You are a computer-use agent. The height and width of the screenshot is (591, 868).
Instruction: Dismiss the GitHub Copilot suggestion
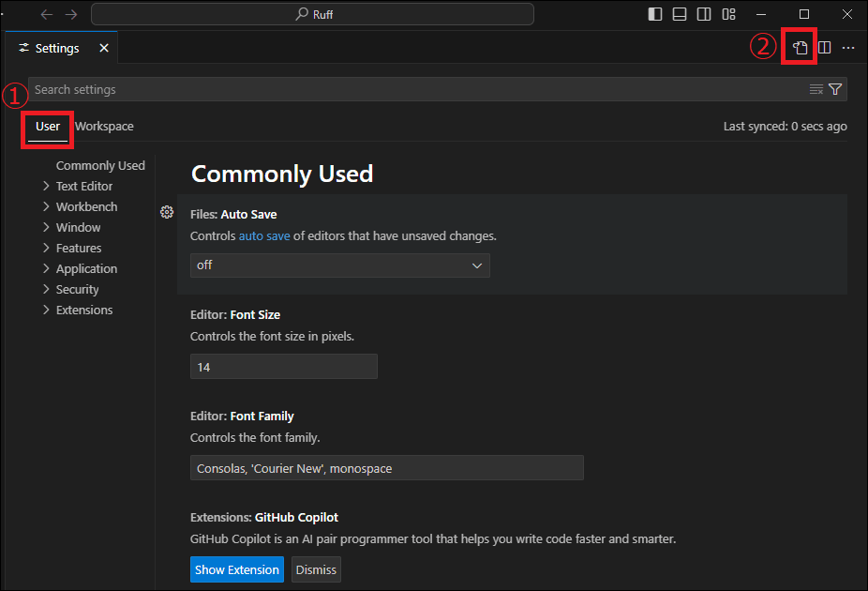pyautogui.click(x=316, y=569)
